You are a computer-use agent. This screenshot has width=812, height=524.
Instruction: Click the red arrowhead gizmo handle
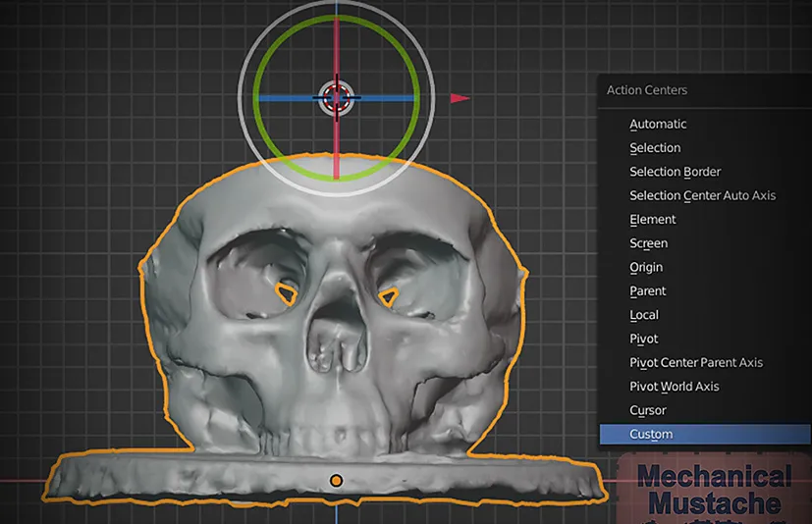(x=460, y=98)
